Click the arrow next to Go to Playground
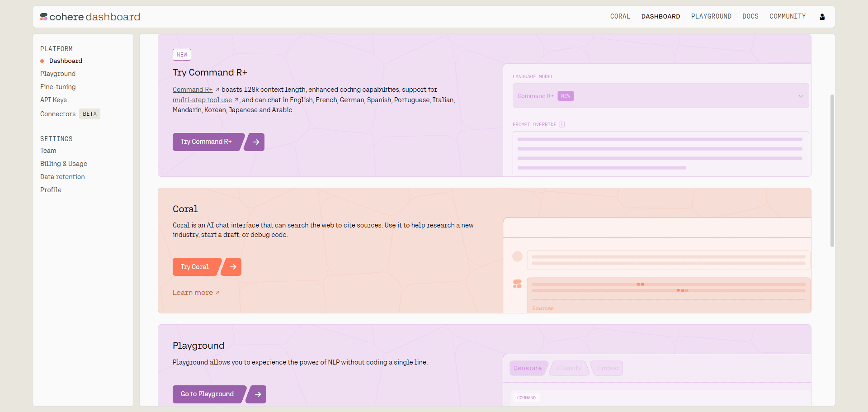The width and height of the screenshot is (868, 412). (256, 394)
